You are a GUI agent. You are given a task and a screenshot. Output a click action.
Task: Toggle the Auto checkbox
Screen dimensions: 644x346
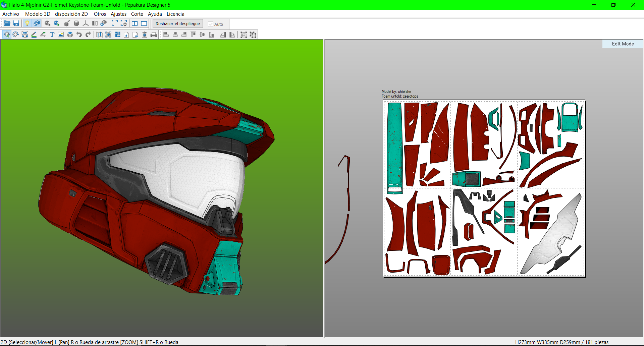coord(211,24)
